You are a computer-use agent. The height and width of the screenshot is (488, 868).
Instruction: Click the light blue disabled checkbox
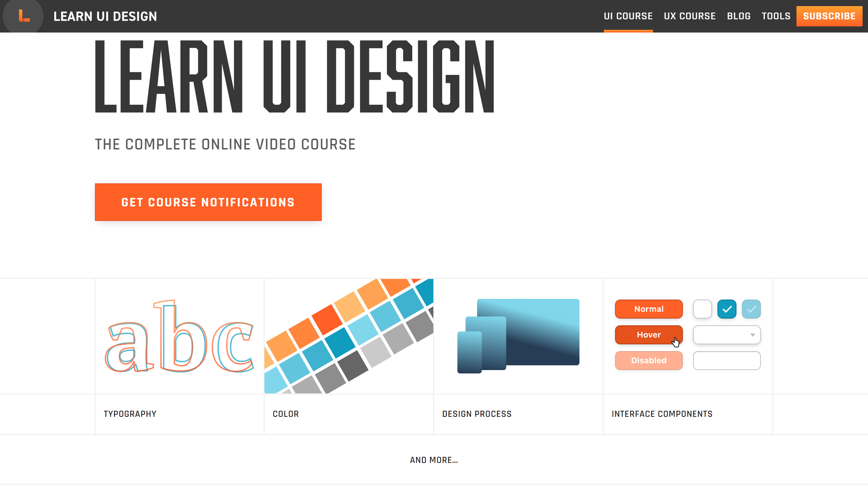[751, 309]
